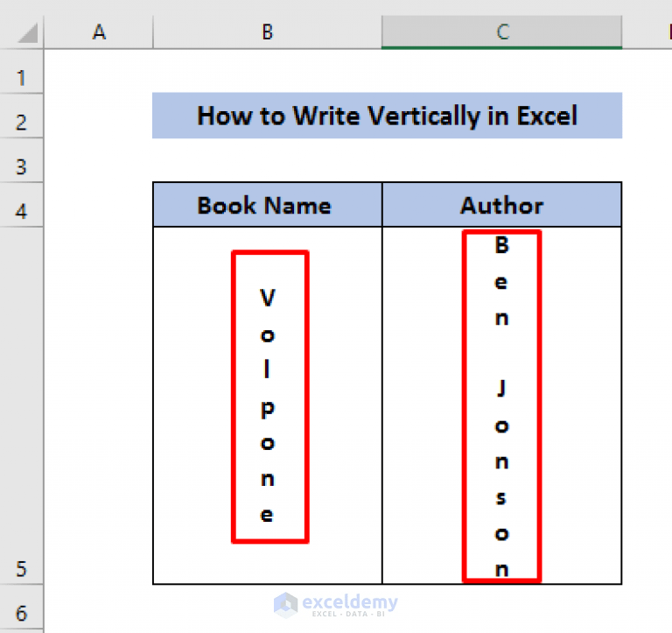Select the vertical 'Volpone' cell

[x=268, y=405]
